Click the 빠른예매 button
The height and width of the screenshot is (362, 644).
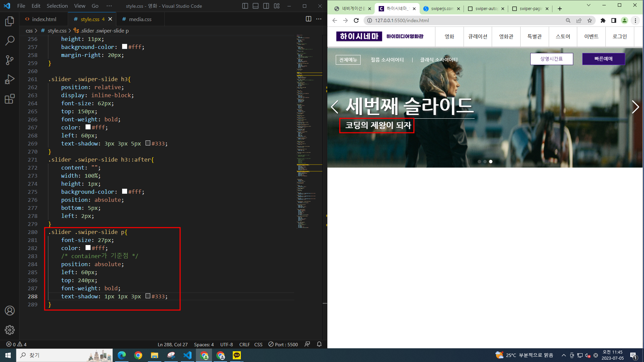click(x=603, y=59)
